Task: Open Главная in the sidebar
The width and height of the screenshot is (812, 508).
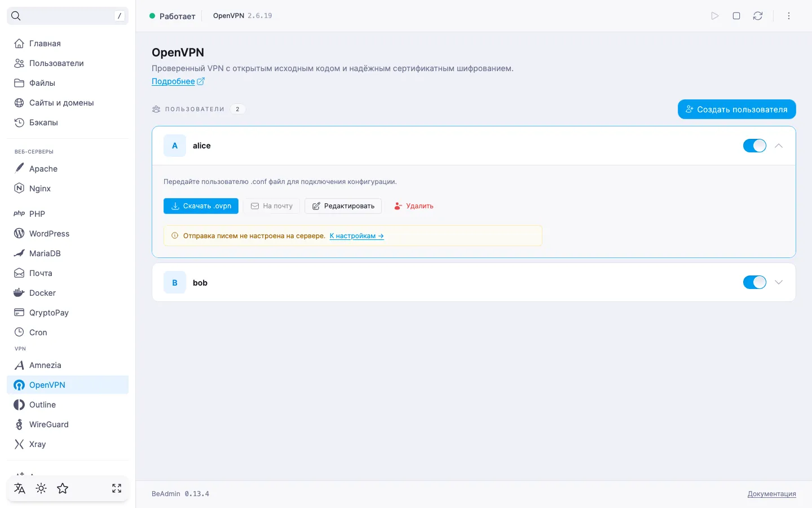Action: pos(68,43)
